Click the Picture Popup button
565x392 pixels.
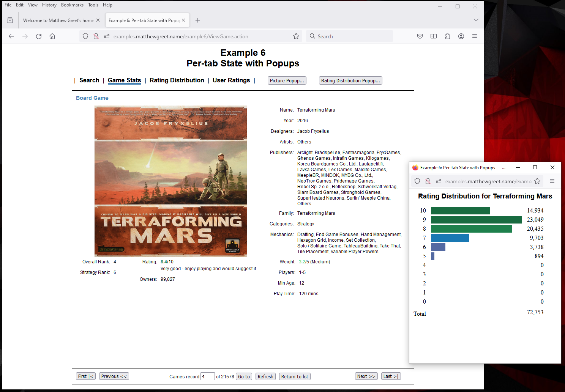click(287, 81)
